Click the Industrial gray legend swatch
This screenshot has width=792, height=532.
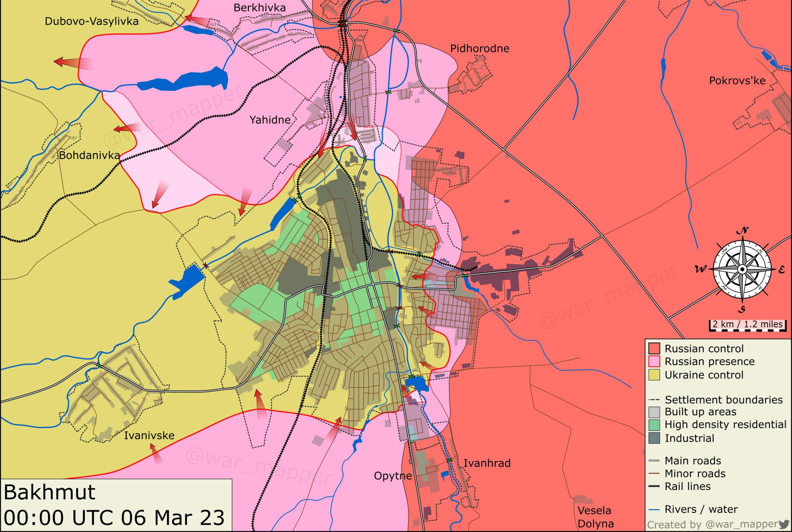click(654, 438)
